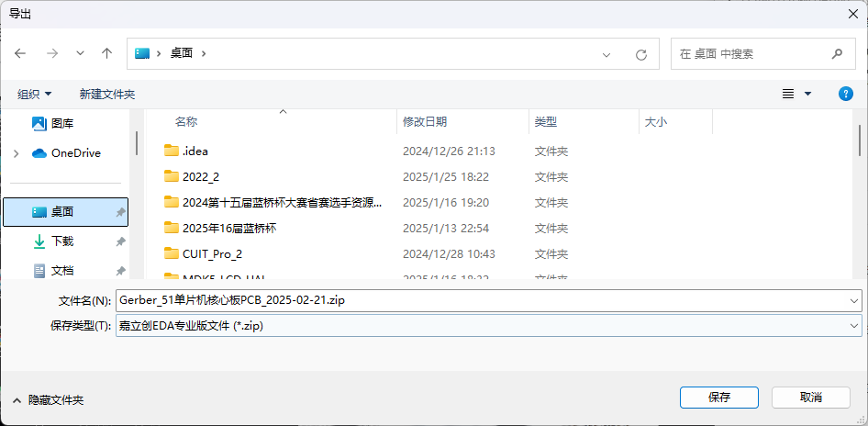
Task: Click 新建文件夹 in the toolbar
Action: point(106,94)
